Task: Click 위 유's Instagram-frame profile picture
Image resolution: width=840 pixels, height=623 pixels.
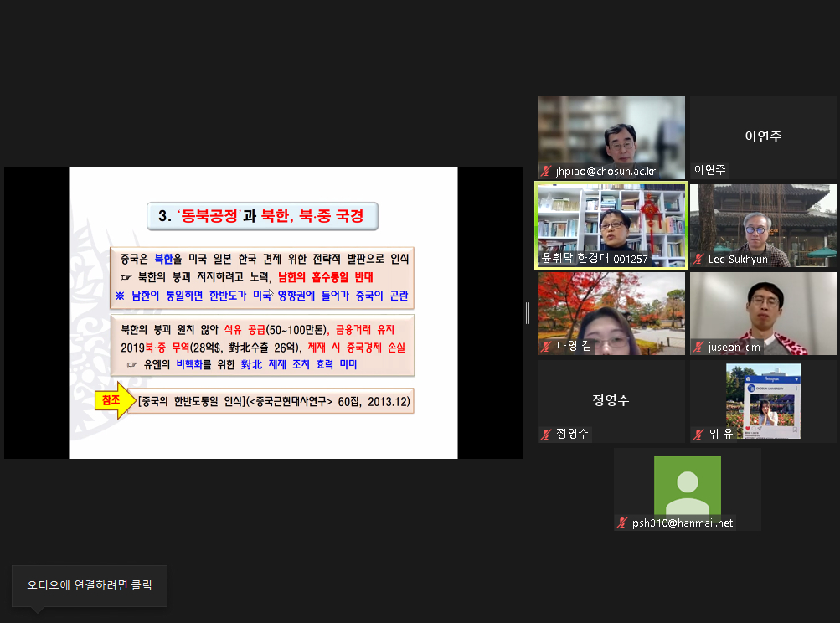Action: click(763, 400)
